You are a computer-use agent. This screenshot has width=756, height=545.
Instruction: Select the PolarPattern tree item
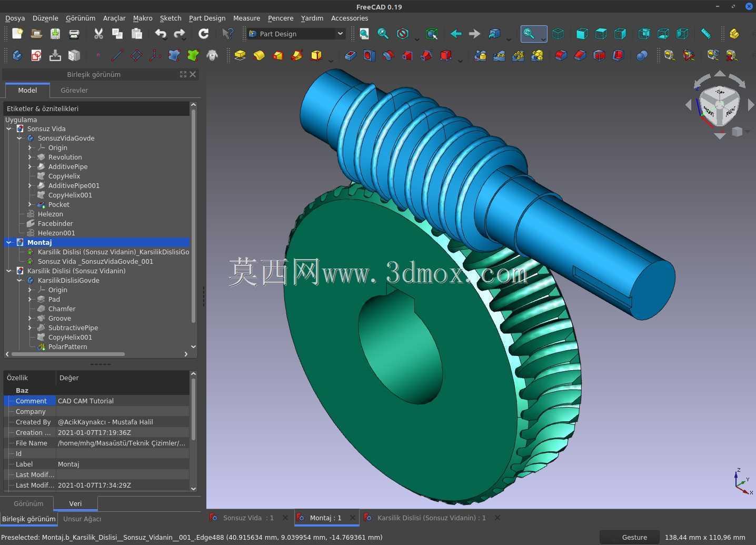click(67, 346)
